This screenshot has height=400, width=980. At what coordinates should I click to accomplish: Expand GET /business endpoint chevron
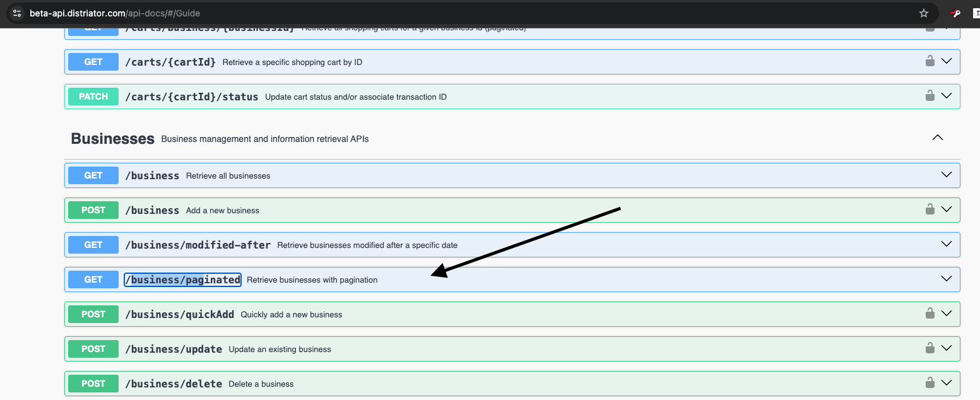[x=946, y=175]
